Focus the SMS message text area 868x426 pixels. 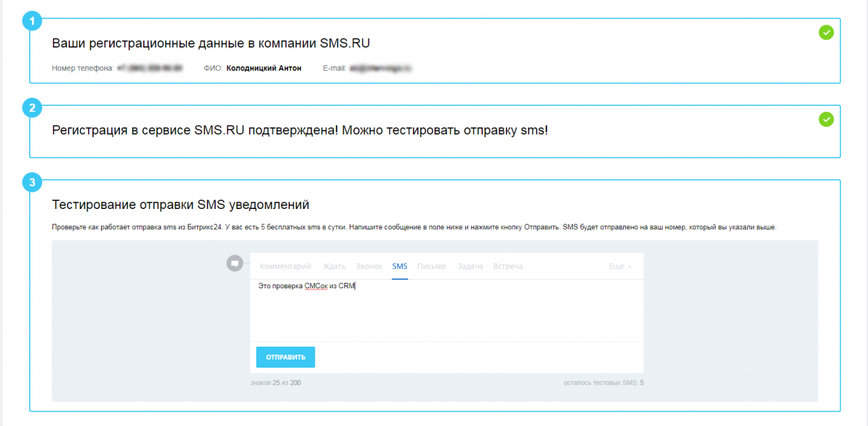point(447,310)
